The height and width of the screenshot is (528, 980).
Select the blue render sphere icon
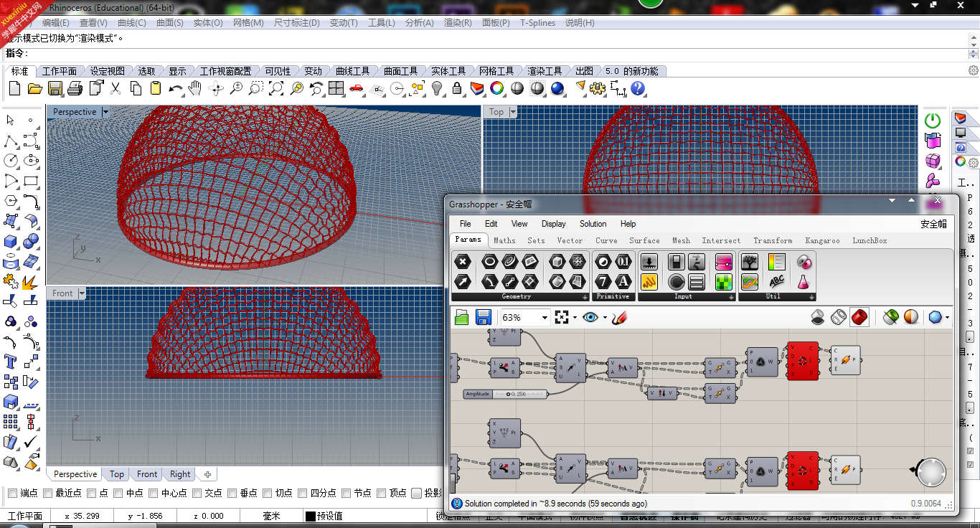pos(557,88)
